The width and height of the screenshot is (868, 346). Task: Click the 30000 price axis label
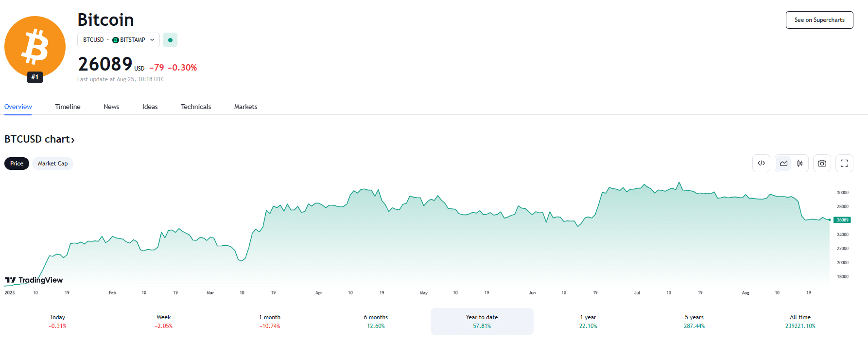click(842, 193)
